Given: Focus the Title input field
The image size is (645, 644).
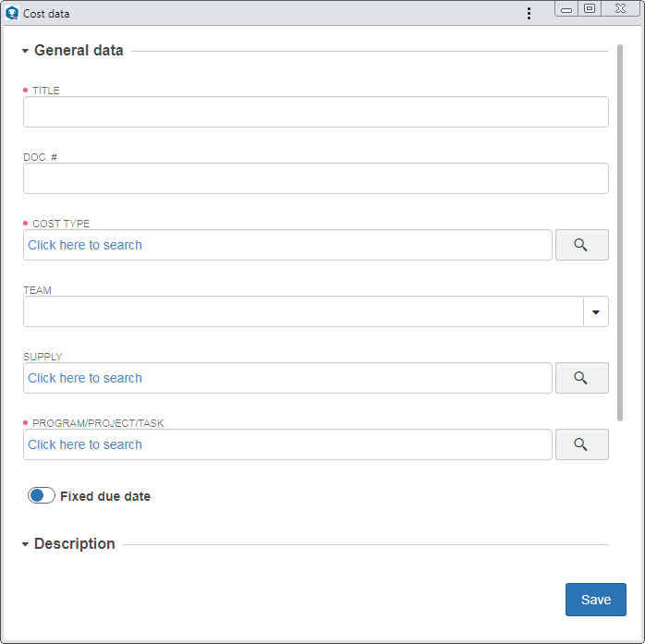Looking at the screenshot, I should (x=316, y=112).
